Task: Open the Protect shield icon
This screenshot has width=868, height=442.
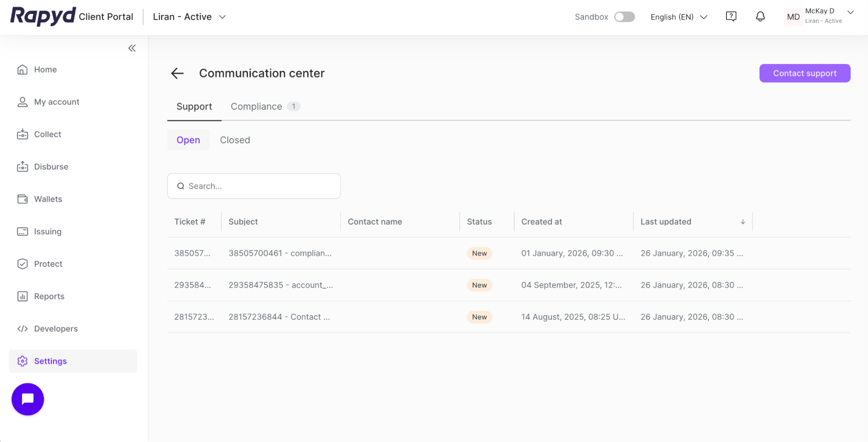Action: tap(22, 264)
